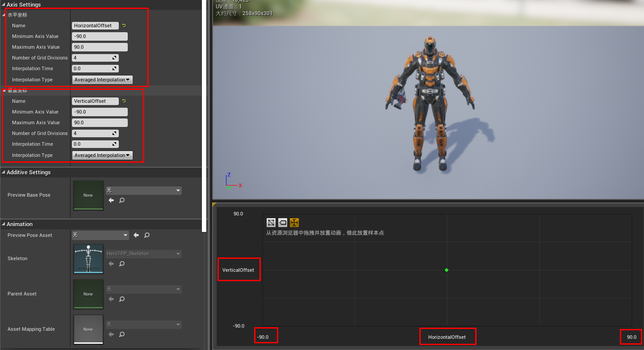Reset the VerticalOffset name to default
Viewport: 644px width, 350px height.
pyautogui.click(x=124, y=101)
